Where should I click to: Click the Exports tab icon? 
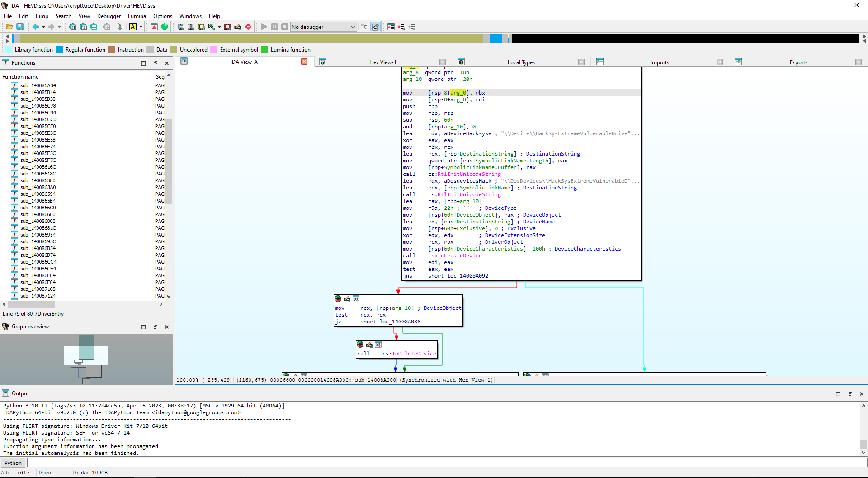tap(738, 62)
